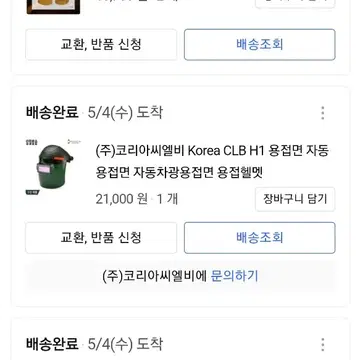Tap the partially visible product thumbnail at top
The width and height of the screenshot is (360, 360).
click(53, 7)
